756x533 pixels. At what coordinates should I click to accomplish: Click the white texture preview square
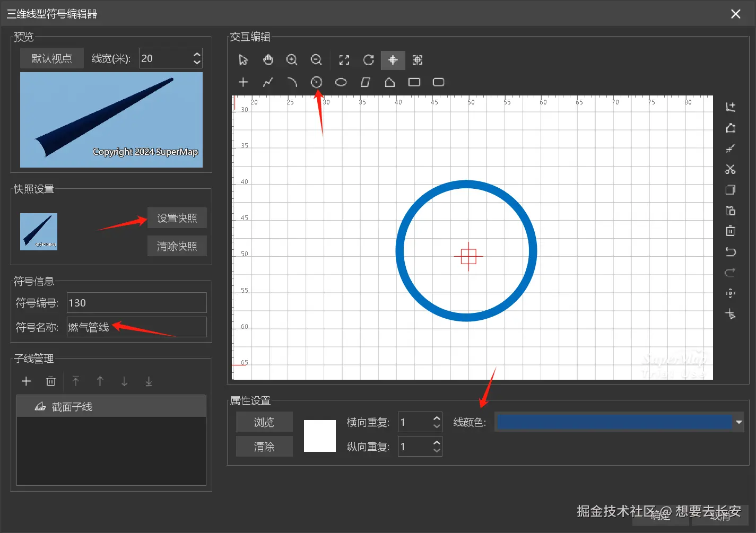coord(320,436)
